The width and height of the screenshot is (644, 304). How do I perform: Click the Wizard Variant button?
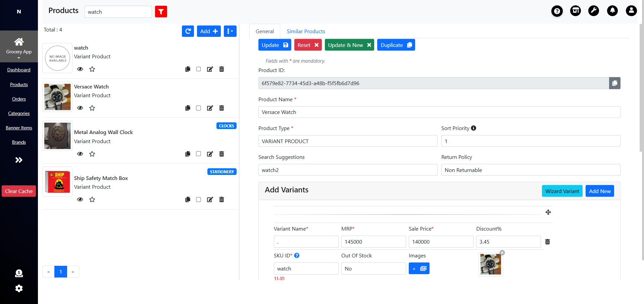point(562,191)
